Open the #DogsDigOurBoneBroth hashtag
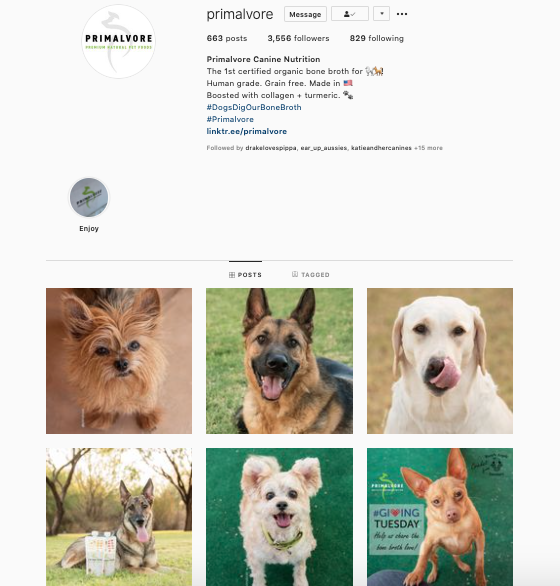The height and width of the screenshot is (586, 560). tap(254, 107)
